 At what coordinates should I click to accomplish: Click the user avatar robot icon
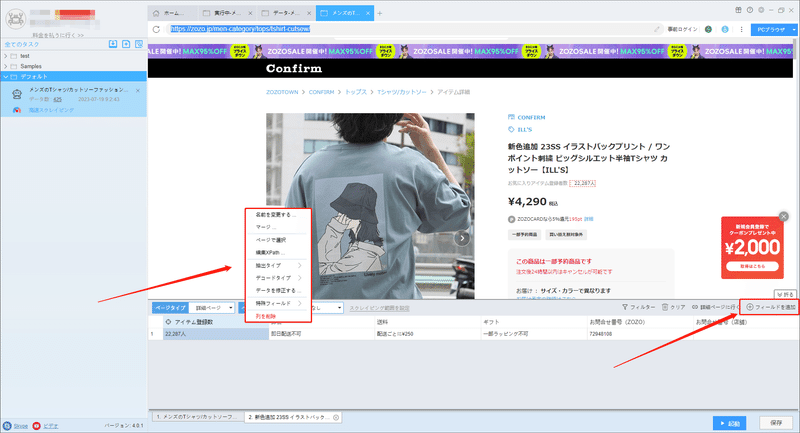15,19
